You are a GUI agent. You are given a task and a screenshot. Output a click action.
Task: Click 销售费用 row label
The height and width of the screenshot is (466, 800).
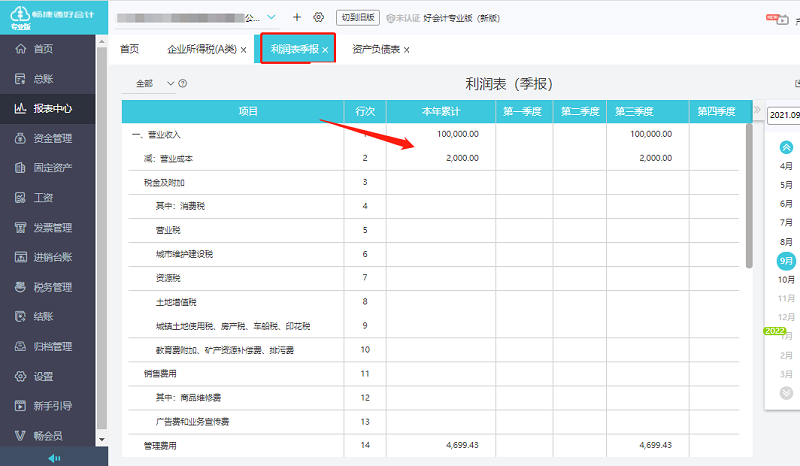tap(160, 374)
